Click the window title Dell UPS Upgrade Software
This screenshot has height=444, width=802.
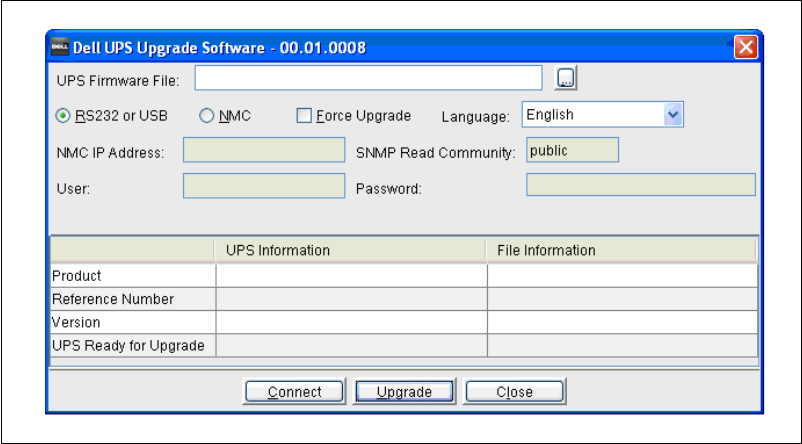[219, 48]
